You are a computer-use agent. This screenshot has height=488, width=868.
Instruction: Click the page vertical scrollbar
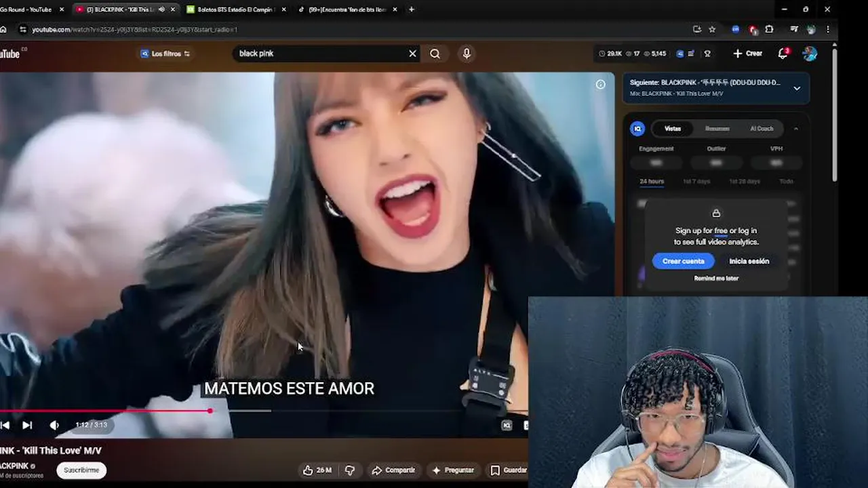(834, 115)
